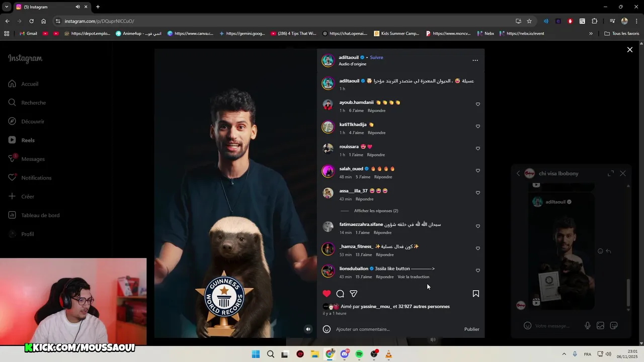The width and height of the screenshot is (644, 362).
Task: Open emoji picker in chat panel
Action: pos(527,326)
